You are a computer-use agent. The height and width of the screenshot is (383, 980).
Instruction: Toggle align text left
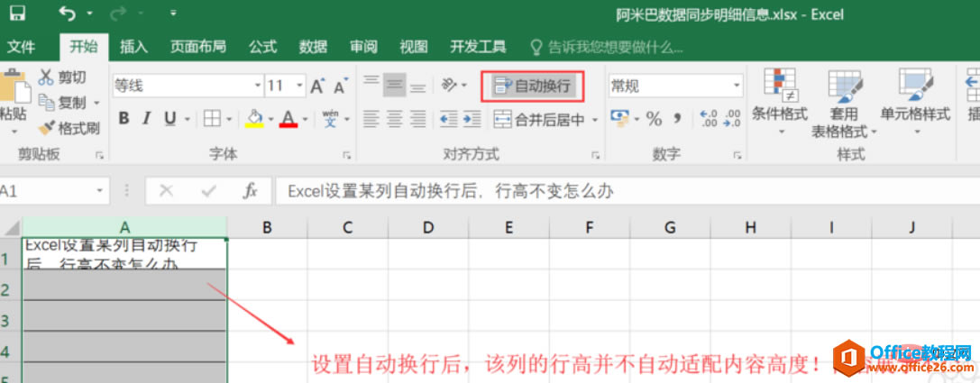click(x=371, y=118)
